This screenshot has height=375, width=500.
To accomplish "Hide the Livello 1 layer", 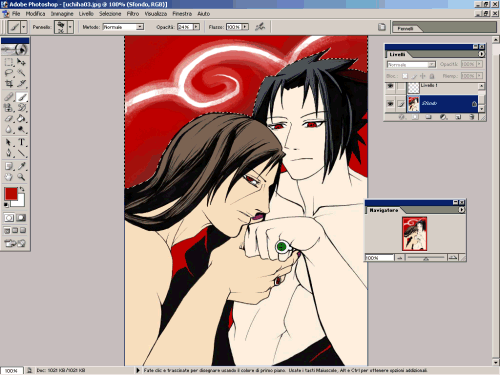I will 390,87.
